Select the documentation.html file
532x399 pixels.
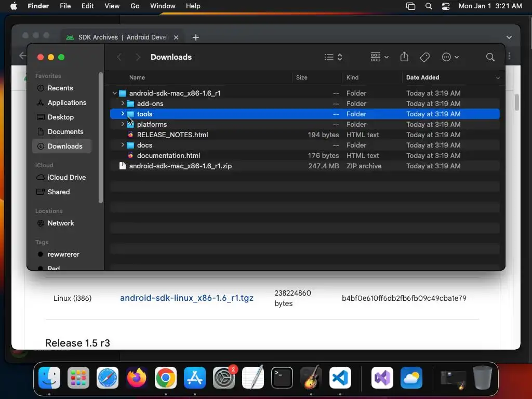tap(304, 155)
